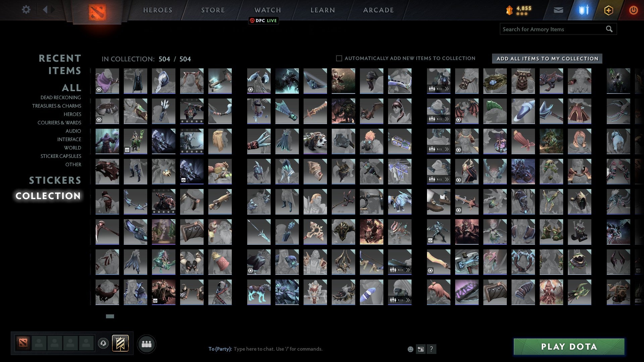644x362 pixels.
Task: Select the STICKERS category in sidebar
Action: 55,180
